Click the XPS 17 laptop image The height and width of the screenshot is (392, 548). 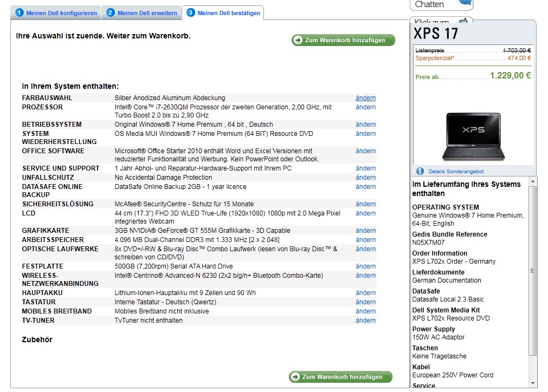[x=473, y=137]
